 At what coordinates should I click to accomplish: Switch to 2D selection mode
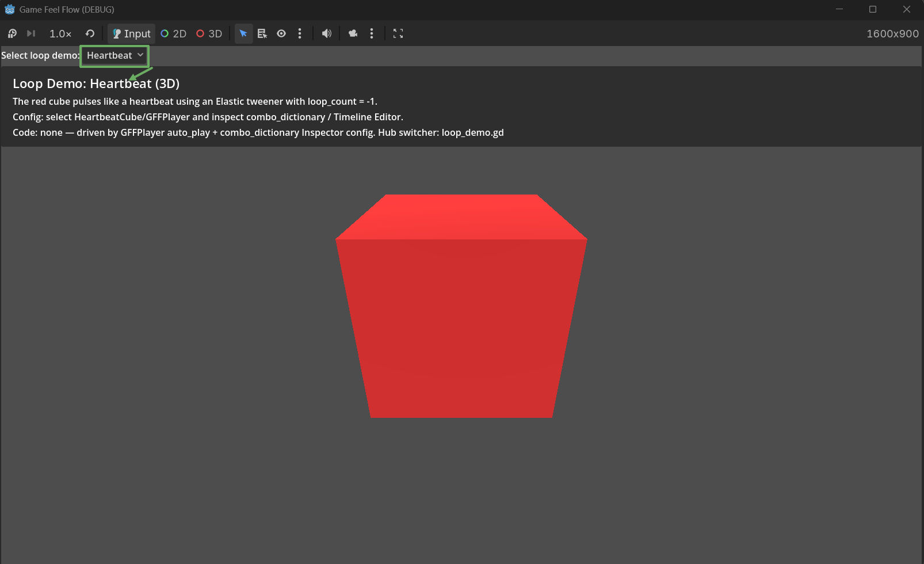173,33
